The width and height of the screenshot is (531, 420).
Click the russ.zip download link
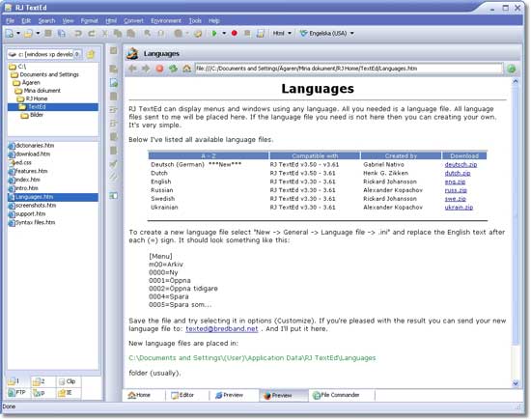tap(456, 190)
